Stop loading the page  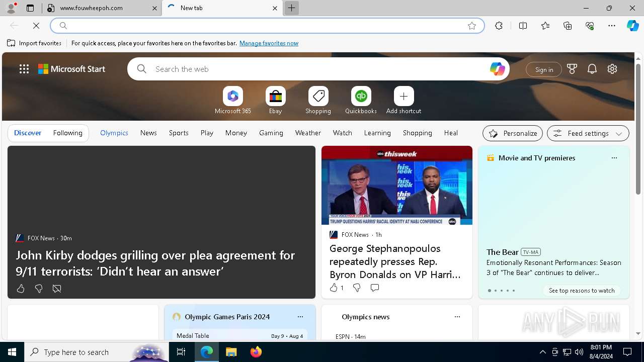pyautogui.click(x=36, y=26)
